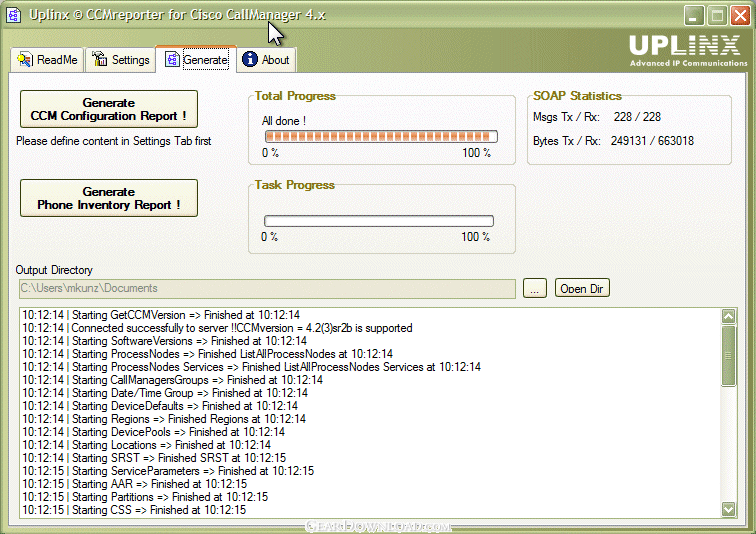
Task: Click the log scrollbar up arrow
Action: coord(728,316)
